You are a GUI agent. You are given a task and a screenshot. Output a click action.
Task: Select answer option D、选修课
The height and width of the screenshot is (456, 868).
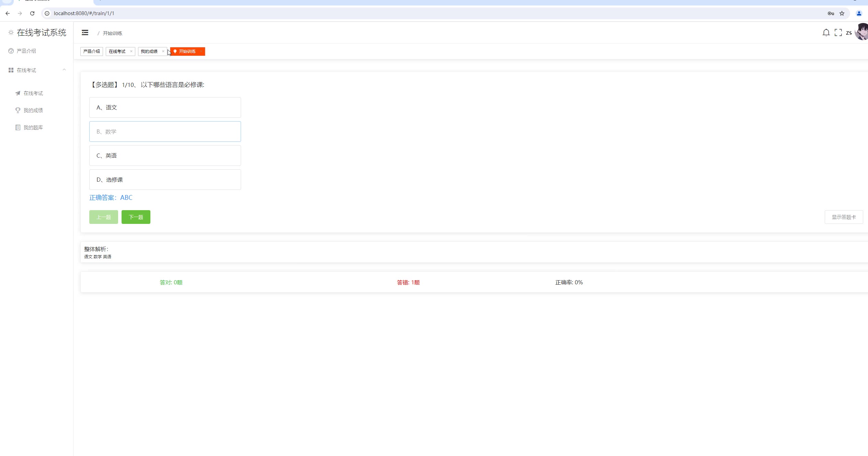click(165, 180)
